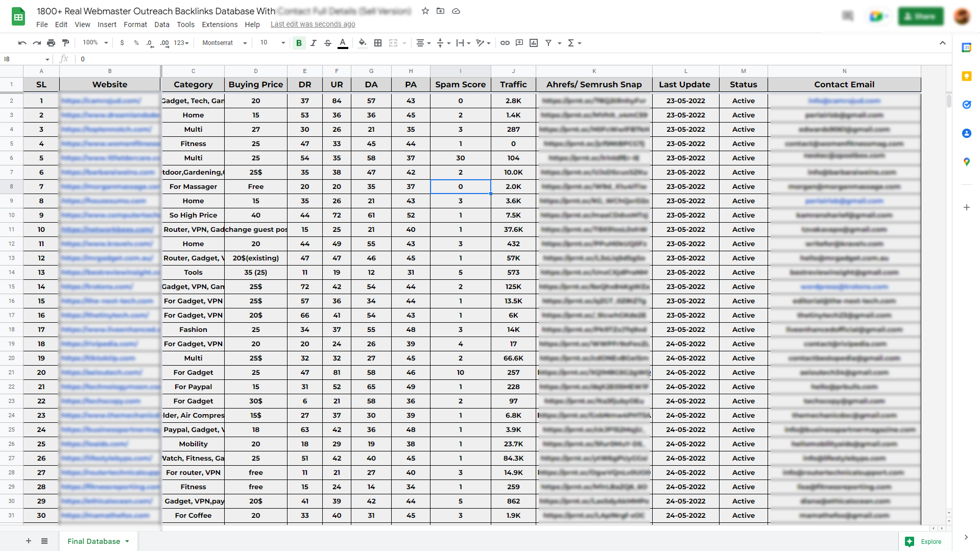Star the document
The image size is (980, 551).
click(425, 11)
